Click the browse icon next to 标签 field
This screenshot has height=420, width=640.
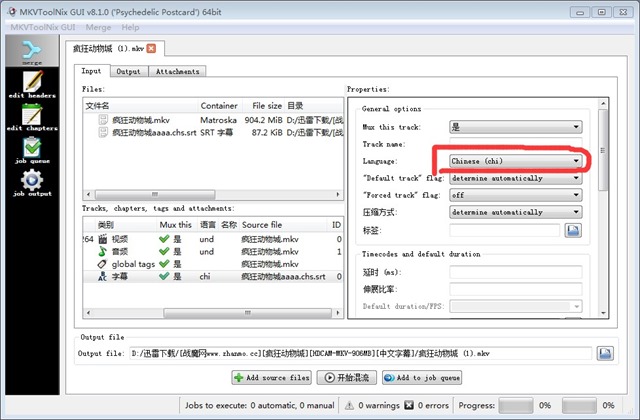point(573,229)
